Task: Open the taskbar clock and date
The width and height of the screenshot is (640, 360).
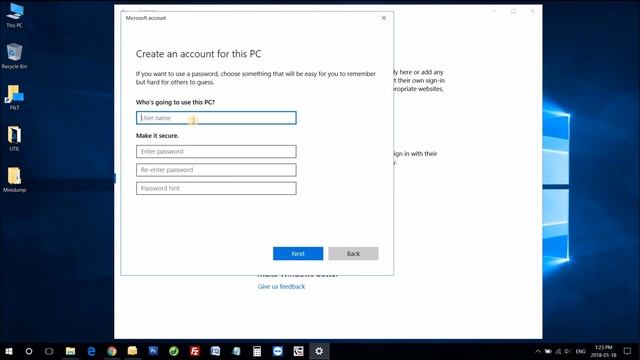Action: pos(603,351)
